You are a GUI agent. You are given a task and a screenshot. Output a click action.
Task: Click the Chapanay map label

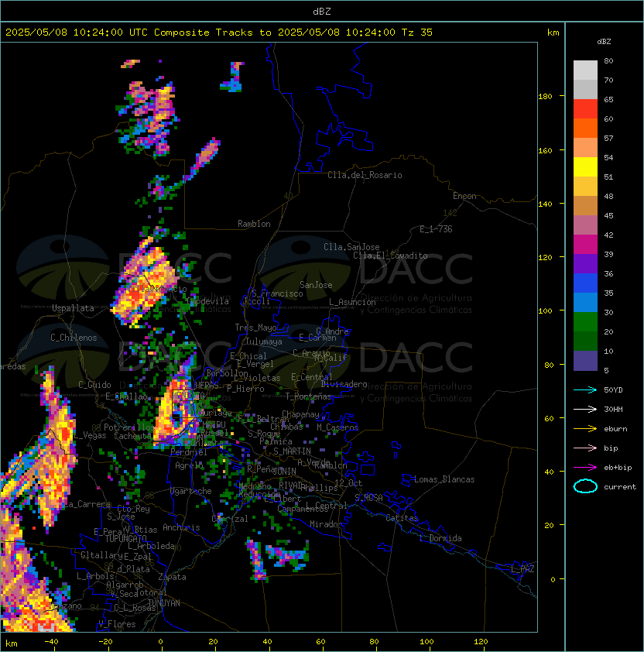[300, 414]
